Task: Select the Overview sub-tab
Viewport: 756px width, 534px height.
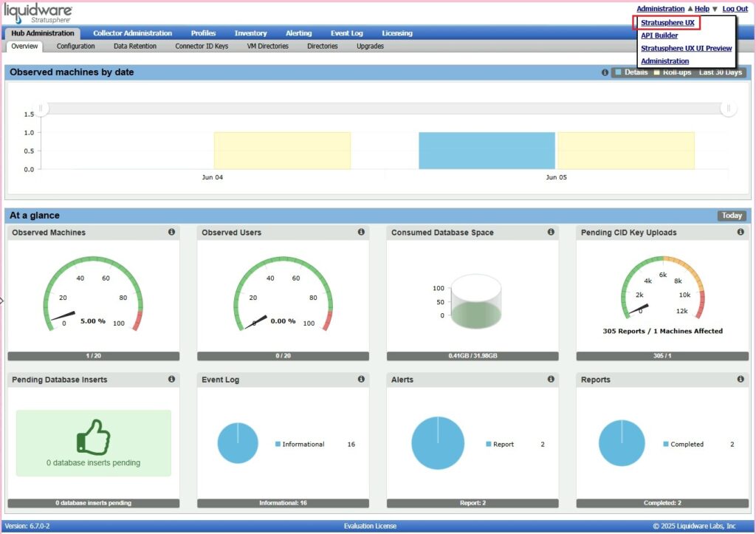Action: tap(24, 47)
